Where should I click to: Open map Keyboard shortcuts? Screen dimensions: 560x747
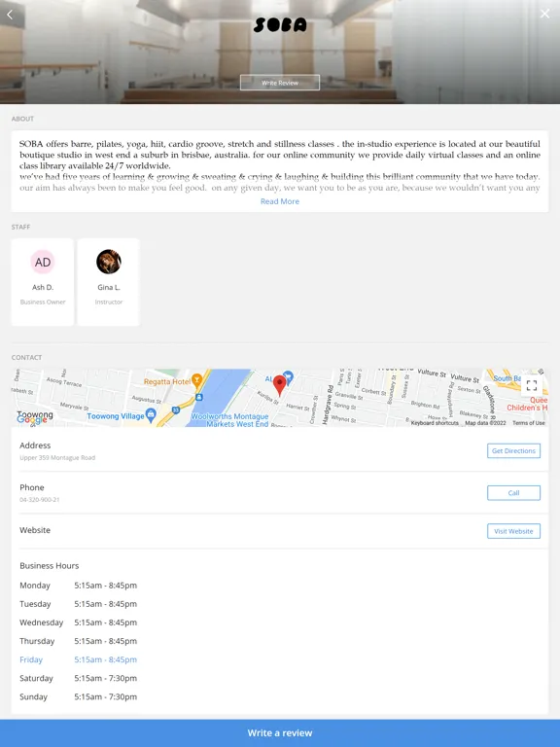click(x=435, y=423)
